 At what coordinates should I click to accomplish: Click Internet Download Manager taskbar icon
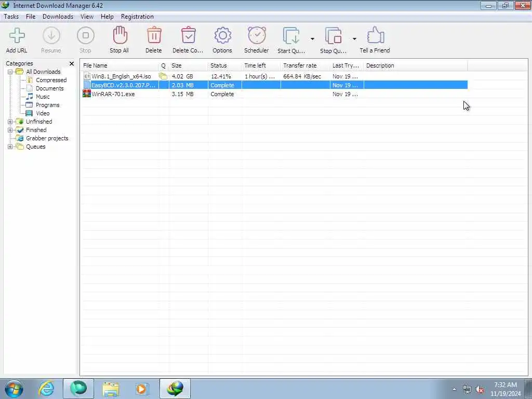coord(175,389)
